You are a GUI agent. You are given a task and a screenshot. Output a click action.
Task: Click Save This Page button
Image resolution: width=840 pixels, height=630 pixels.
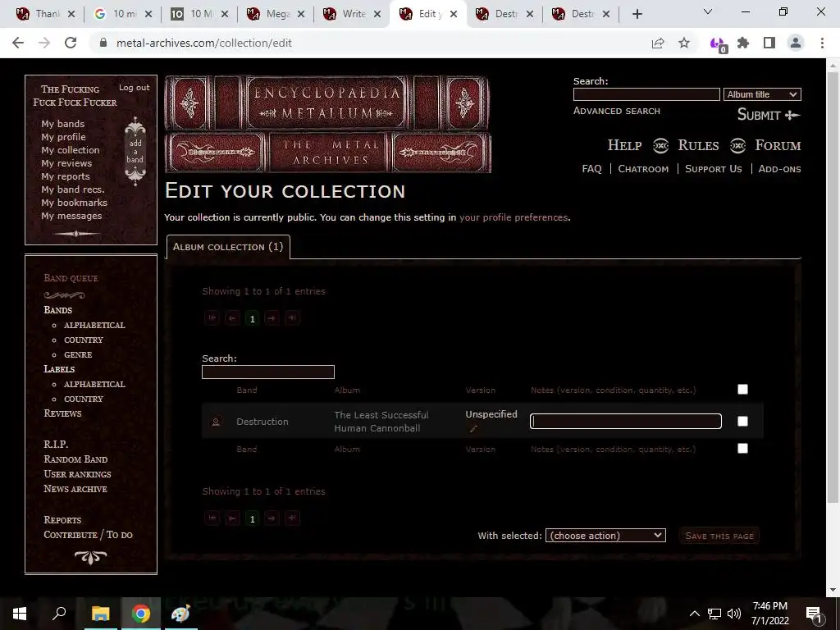pos(719,536)
